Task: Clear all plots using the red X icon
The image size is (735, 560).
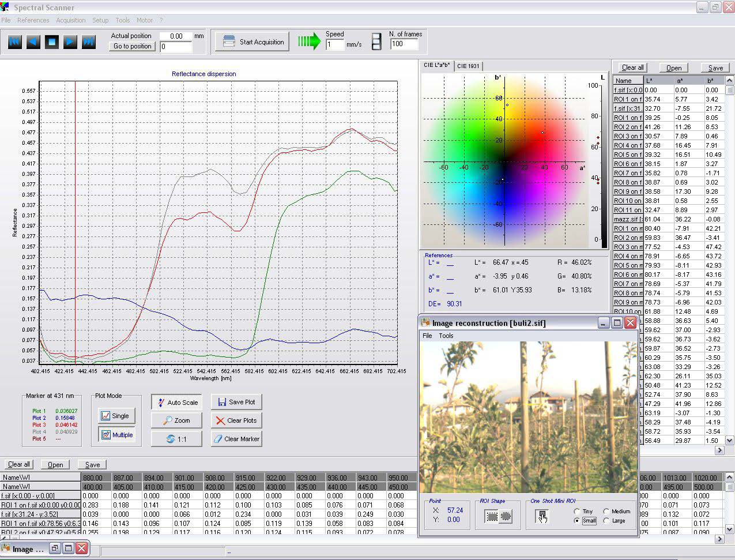Action: pyautogui.click(x=237, y=420)
